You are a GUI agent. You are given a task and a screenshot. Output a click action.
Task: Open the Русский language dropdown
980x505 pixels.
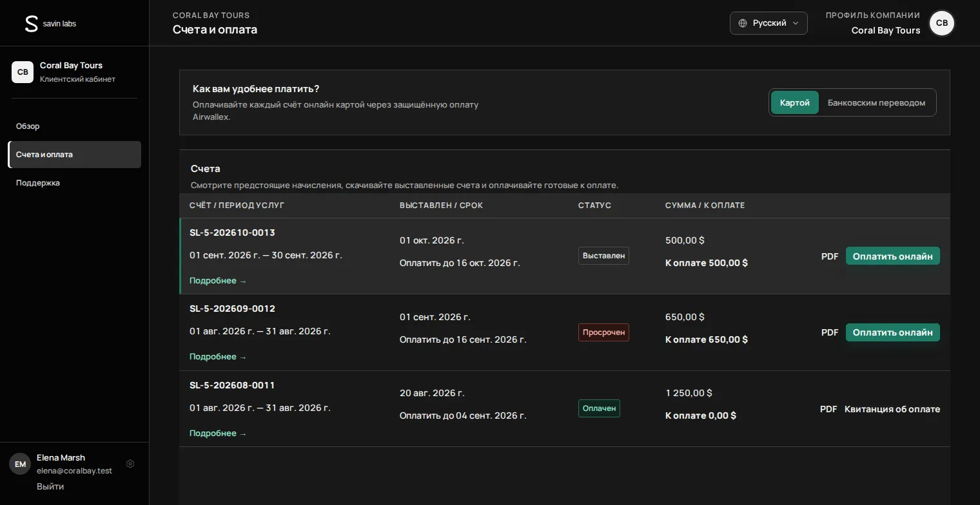click(x=769, y=23)
